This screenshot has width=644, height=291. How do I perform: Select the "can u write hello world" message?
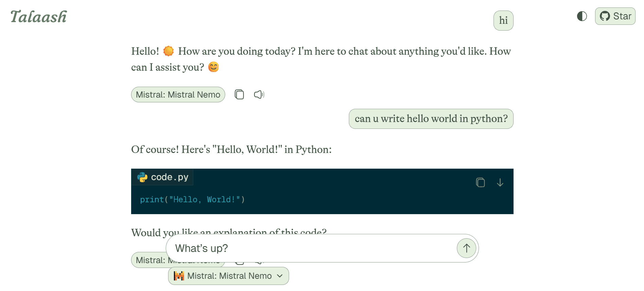[x=431, y=119]
